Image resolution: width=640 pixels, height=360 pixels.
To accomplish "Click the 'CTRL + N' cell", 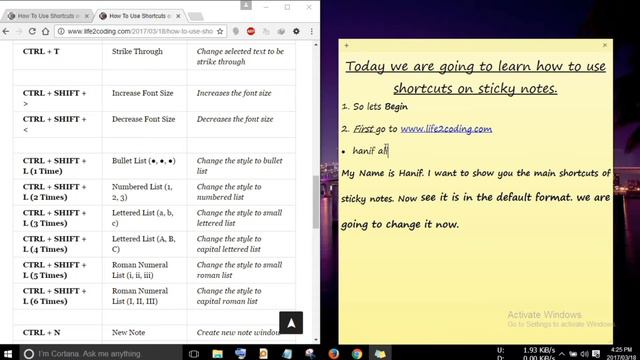I will [x=58, y=333].
